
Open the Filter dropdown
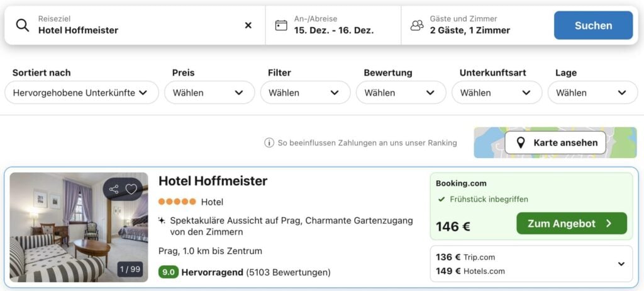coord(305,93)
